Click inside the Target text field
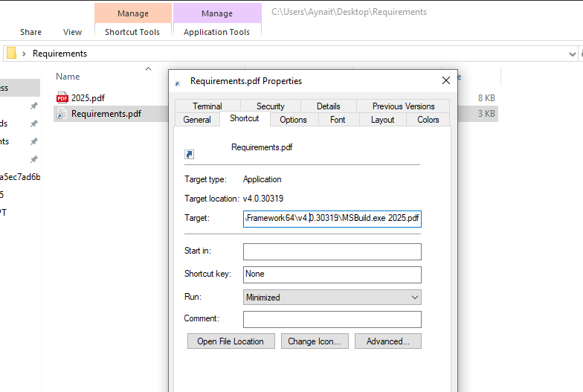 point(332,219)
